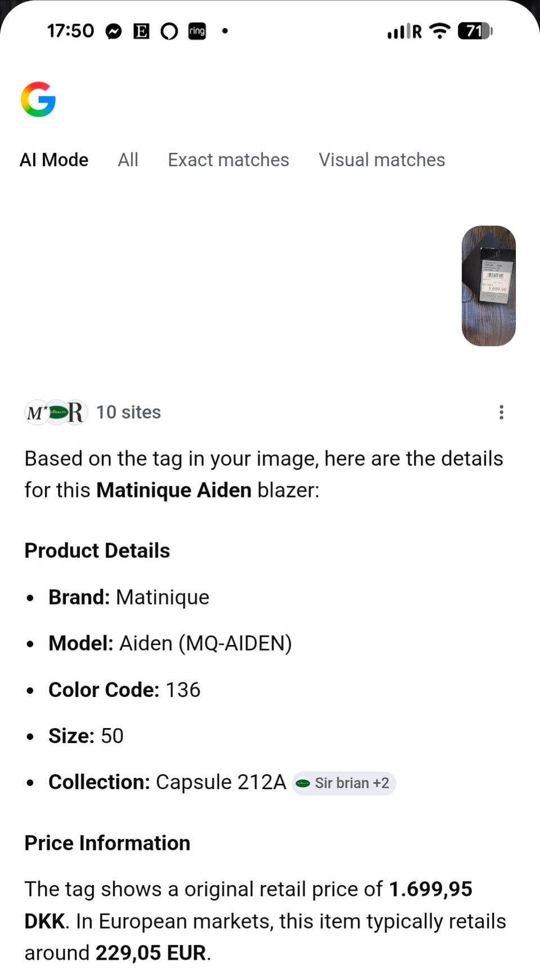The height and width of the screenshot is (980, 540).
Task: Tap the Wi-Fi status icon
Action: click(x=439, y=31)
